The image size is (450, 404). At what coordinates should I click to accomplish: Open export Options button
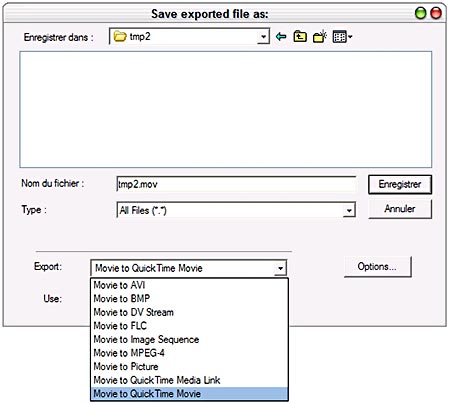point(378,267)
